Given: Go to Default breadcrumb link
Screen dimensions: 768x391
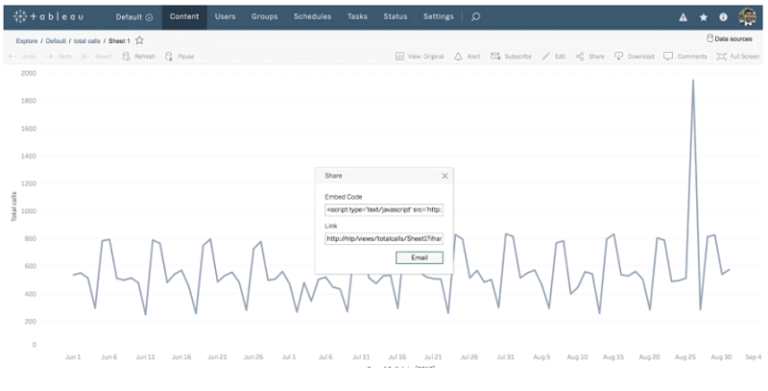Looking at the screenshot, I should click(56, 41).
